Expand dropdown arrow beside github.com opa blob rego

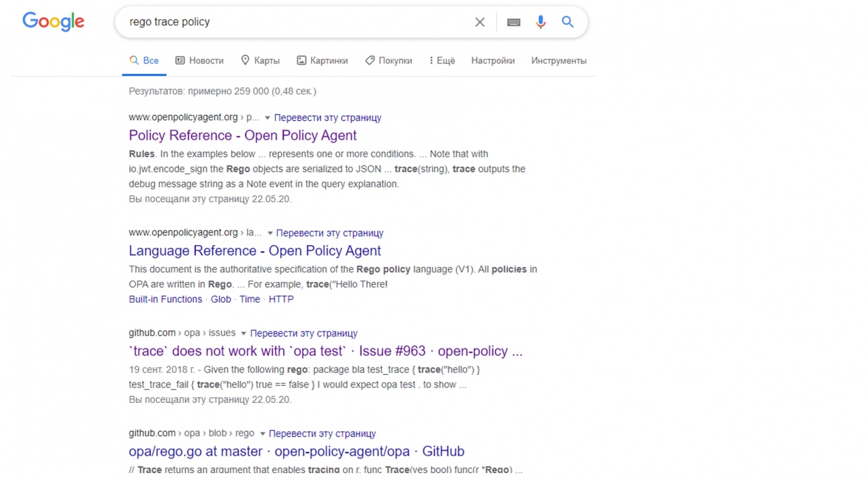click(x=263, y=434)
